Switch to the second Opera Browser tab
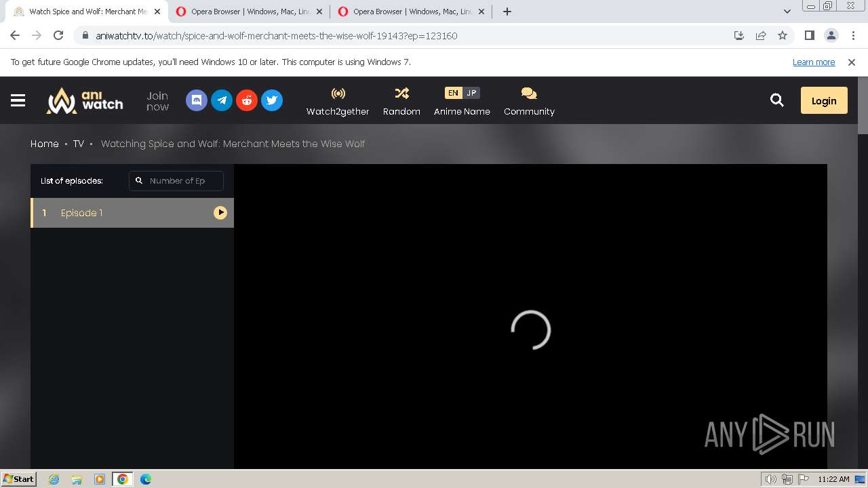 coord(412,12)
